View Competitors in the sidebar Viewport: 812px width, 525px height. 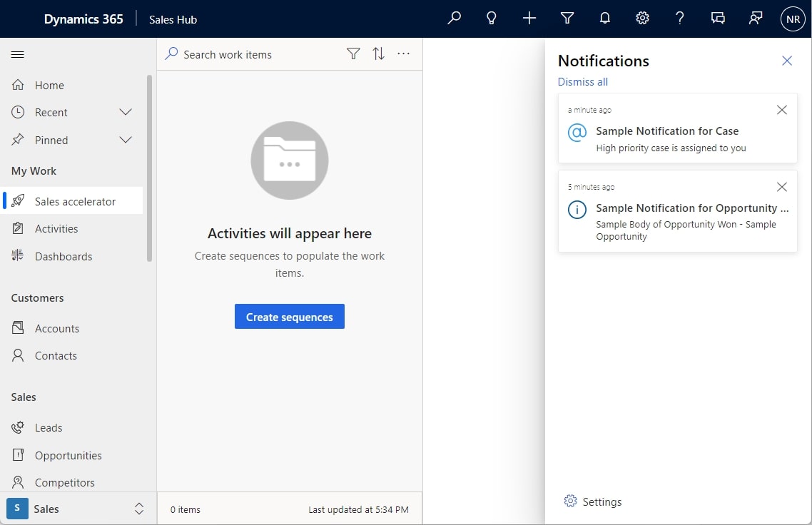tap(63, 482)
